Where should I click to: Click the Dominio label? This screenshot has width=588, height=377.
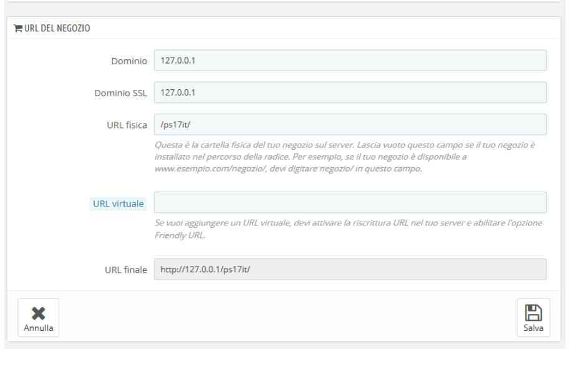click(129, 61)
